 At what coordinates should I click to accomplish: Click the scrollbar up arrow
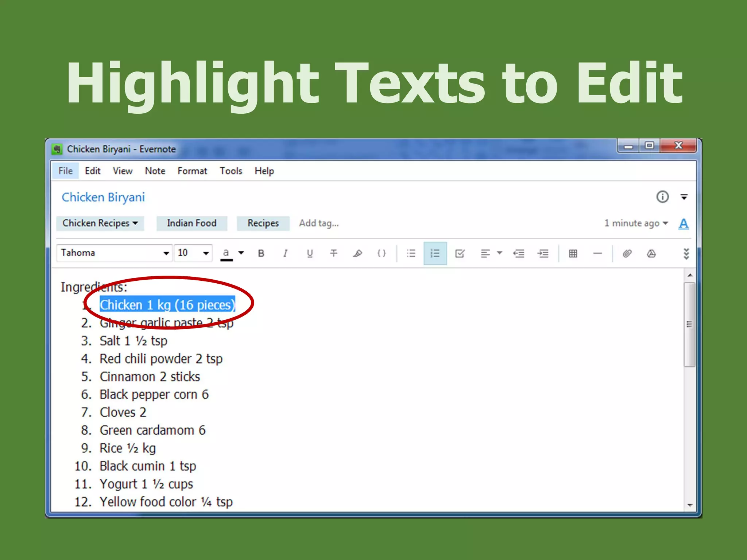pyautogui.click(x=689, y=275)
